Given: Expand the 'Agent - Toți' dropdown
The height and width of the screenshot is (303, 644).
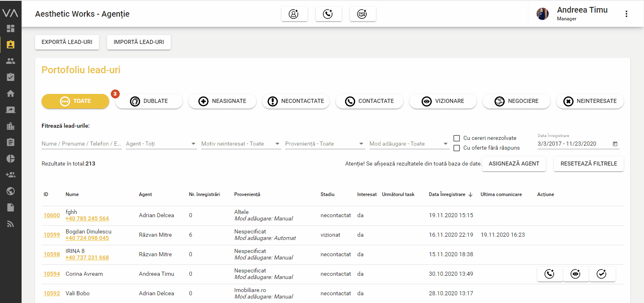Looking at the screenshot, I should (x=161, y=144).
